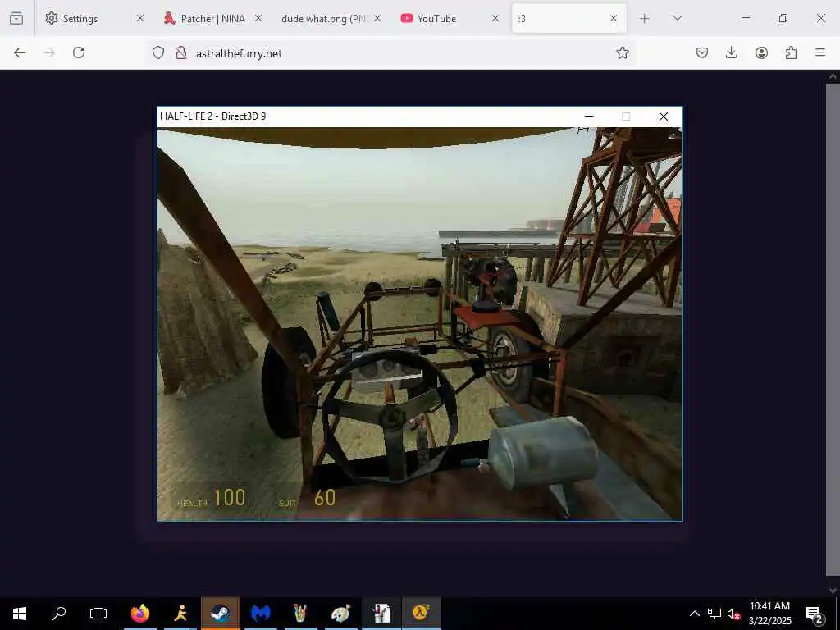840x630 pixels.
Task: Open Firefox from the taskbar
Action: (140, 614)
